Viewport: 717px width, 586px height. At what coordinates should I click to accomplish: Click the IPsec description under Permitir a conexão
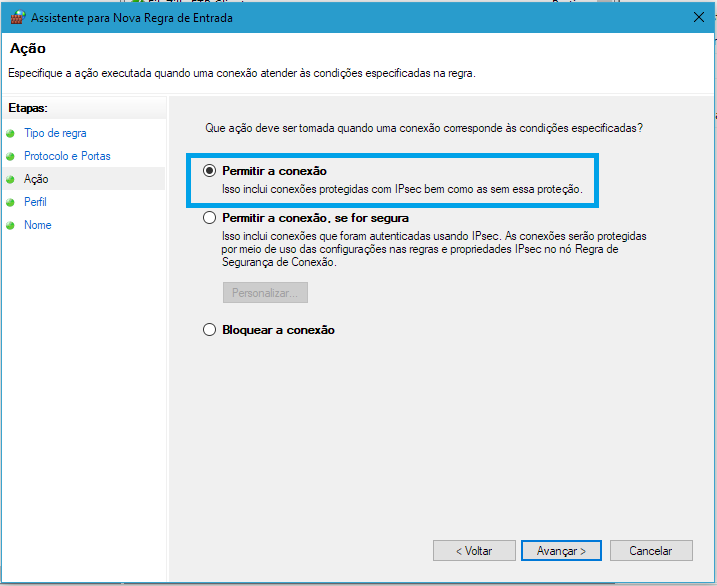(x=402, y=189)
